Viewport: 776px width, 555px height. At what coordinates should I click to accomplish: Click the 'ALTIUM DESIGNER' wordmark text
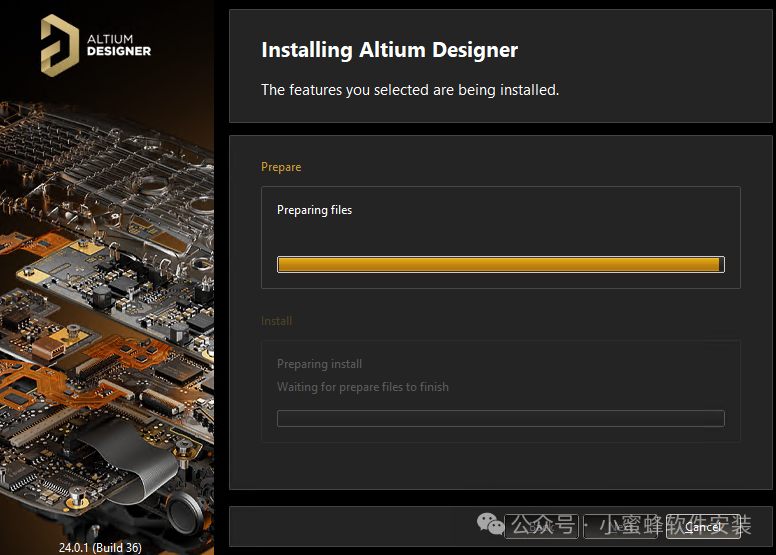(x=119, y=45)
